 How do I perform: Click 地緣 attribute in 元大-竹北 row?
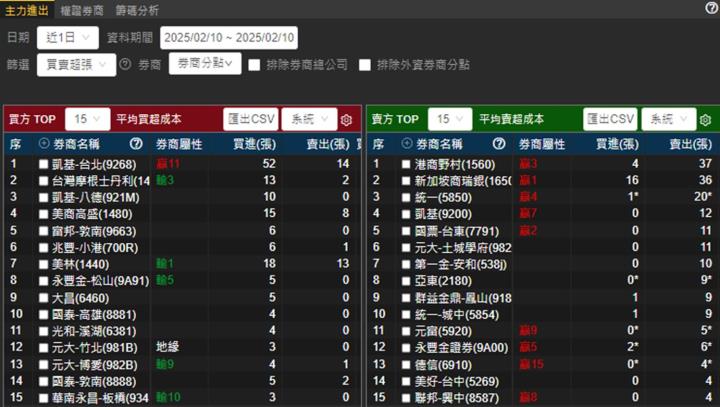pyautogui.click(x=168, y=347)
